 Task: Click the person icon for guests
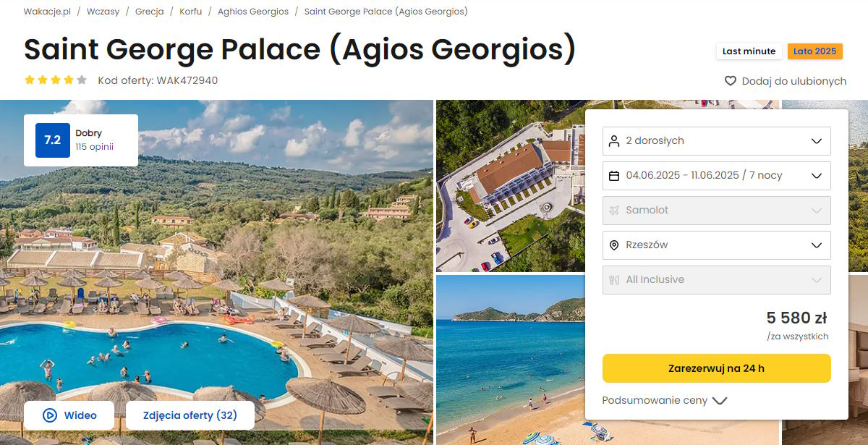pyautogui.click(x=614, y=140)
